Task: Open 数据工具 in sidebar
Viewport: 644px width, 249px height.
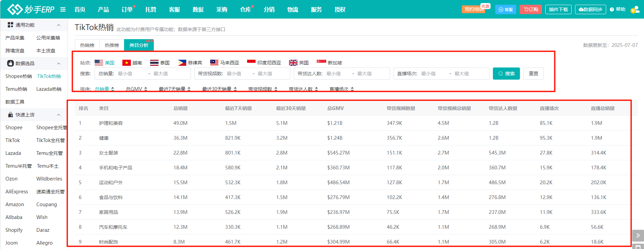Action: [15, 102]
